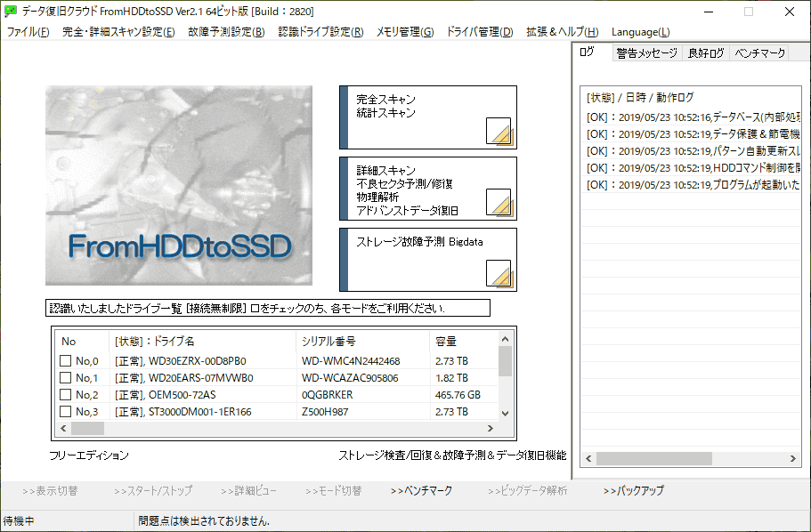Select log entry パターン自動更新

pyautogui.click(x=693, y=151)
